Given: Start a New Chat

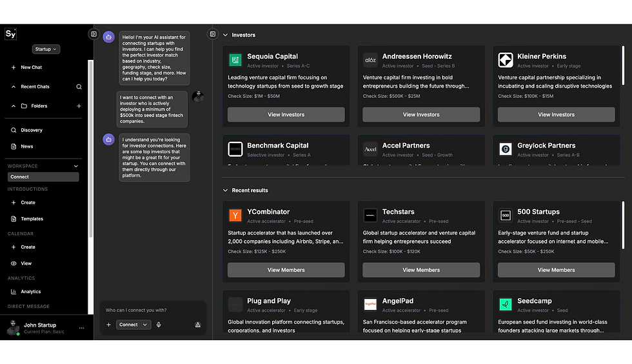Looking at the screenshot, I should (x=27, y=67).
